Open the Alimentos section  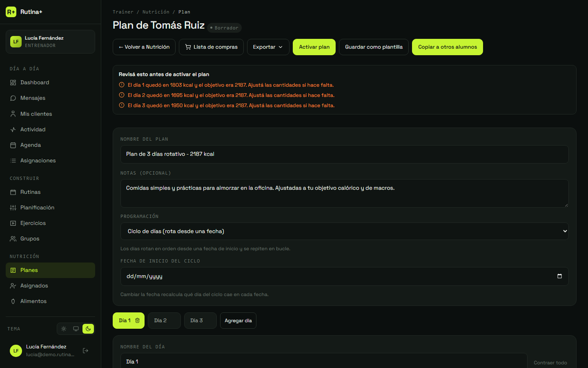point(50,301)
